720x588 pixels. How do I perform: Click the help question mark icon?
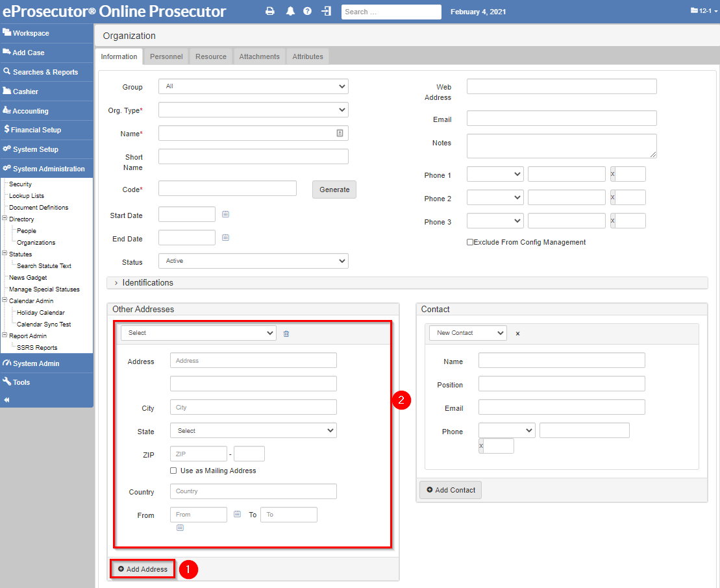pos(307,11)
